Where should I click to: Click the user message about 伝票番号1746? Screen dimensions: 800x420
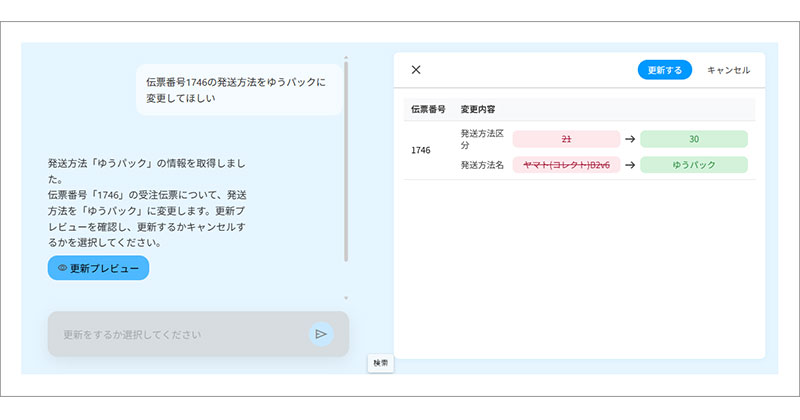(x=236, y=90)
